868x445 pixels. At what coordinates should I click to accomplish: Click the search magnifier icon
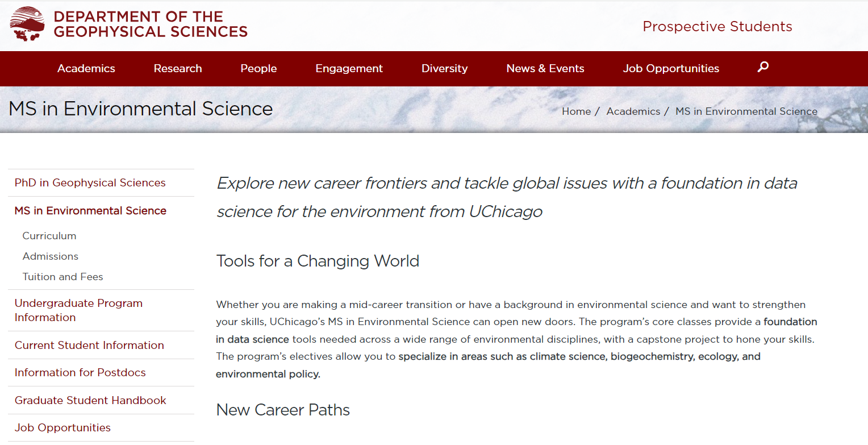pyautogui.click(x=763, y=67)
